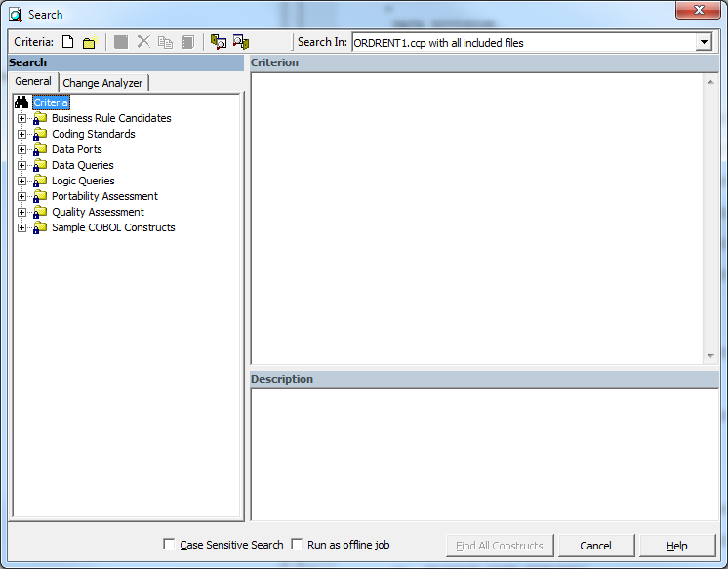This screenshot has width=728, height=569.
Task: Expand the Coding Standards tree node
Action: click(22, 134)
